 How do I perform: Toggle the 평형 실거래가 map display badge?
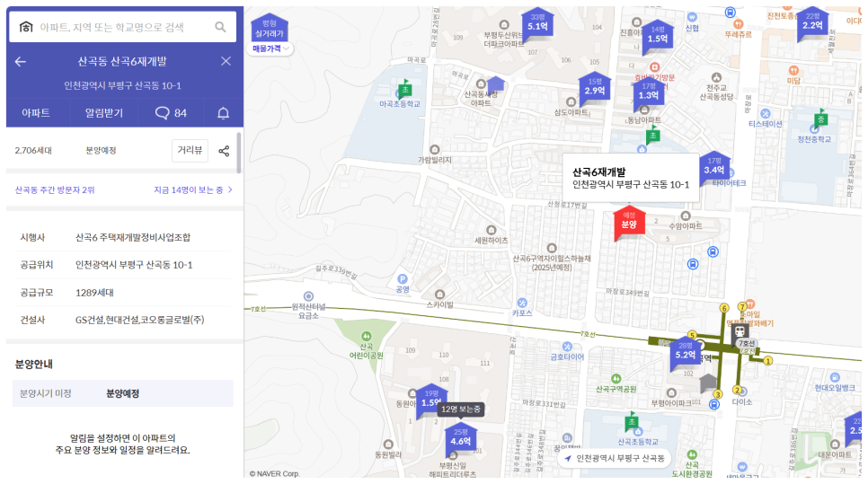pyautogui.click(x=269, y=28)
